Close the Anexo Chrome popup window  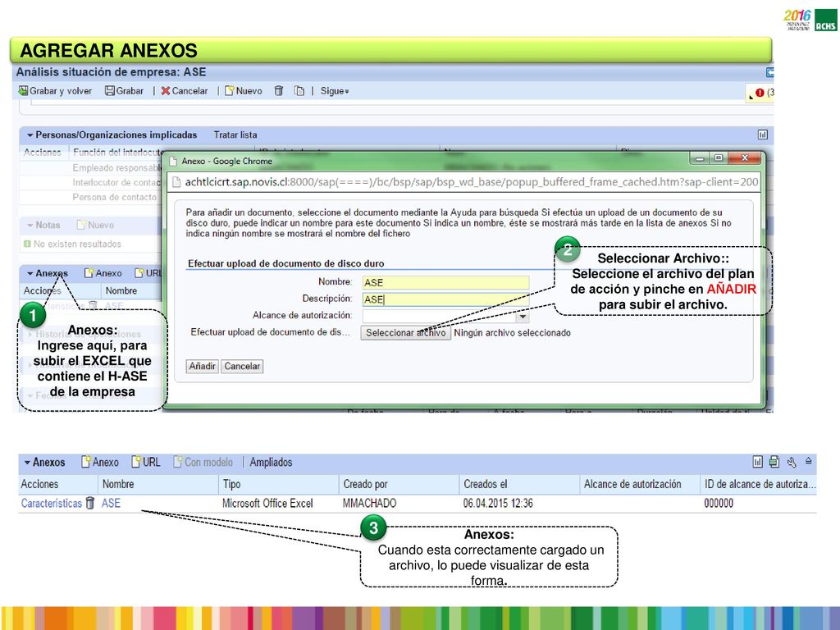(x=744, y=158)
